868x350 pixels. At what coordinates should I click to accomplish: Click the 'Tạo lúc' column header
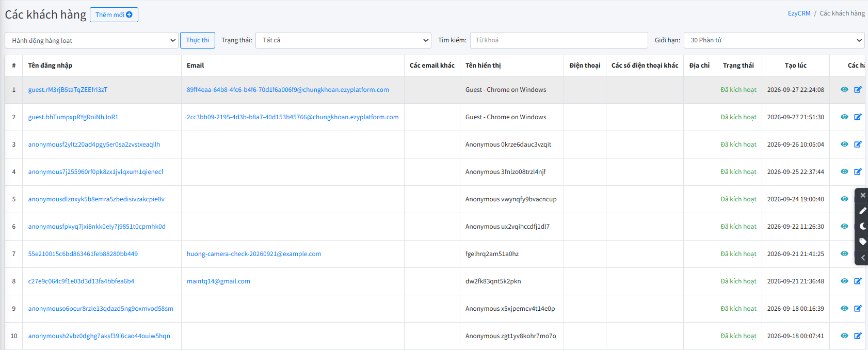795,66
